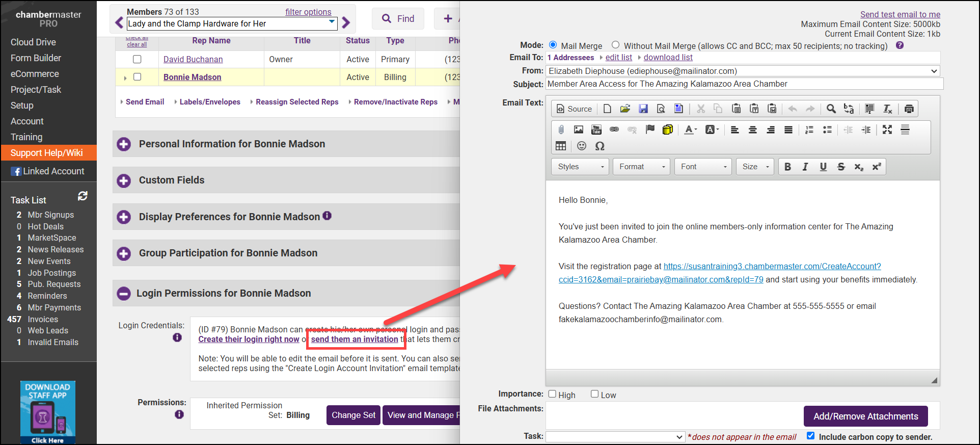Expand Personal Information for Bonnie Madson
This screenshot has height=445, width=980.
tap(124, 144)
